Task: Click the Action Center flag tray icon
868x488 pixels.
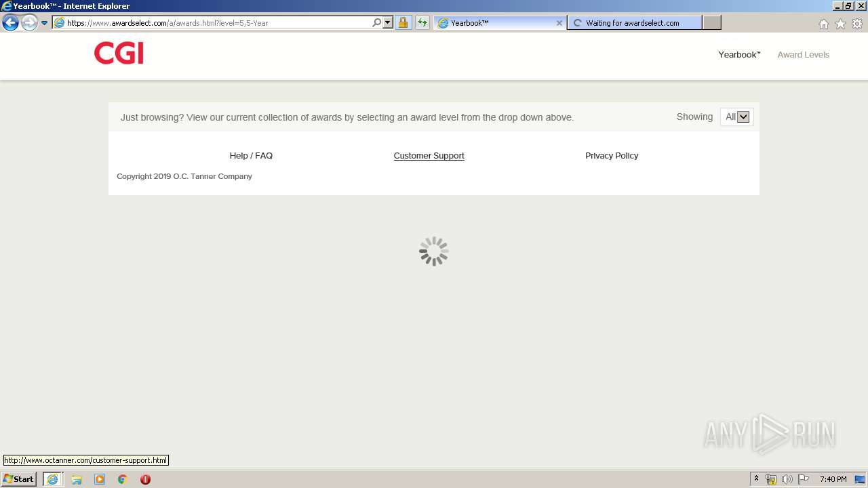Action: 804,479
